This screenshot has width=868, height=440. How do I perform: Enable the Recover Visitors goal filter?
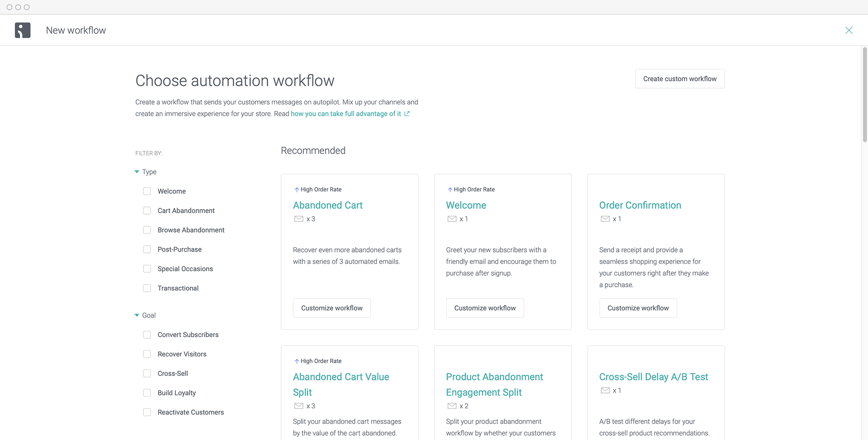(x=147, y=354)
